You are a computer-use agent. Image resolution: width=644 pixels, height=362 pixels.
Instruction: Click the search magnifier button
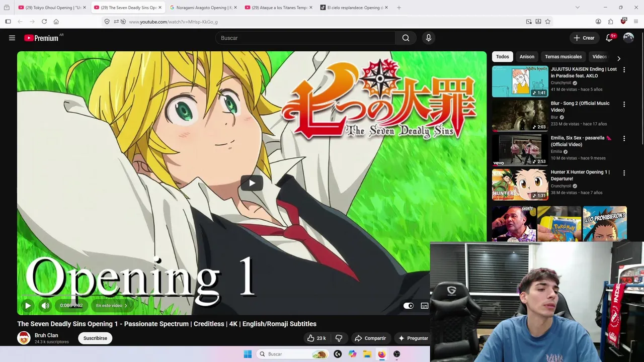[x=406, y=38]
